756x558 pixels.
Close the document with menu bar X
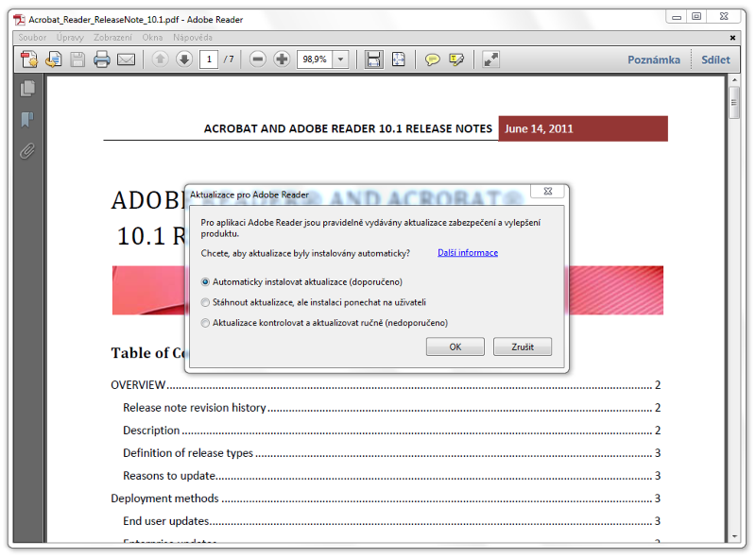[732, 37]
